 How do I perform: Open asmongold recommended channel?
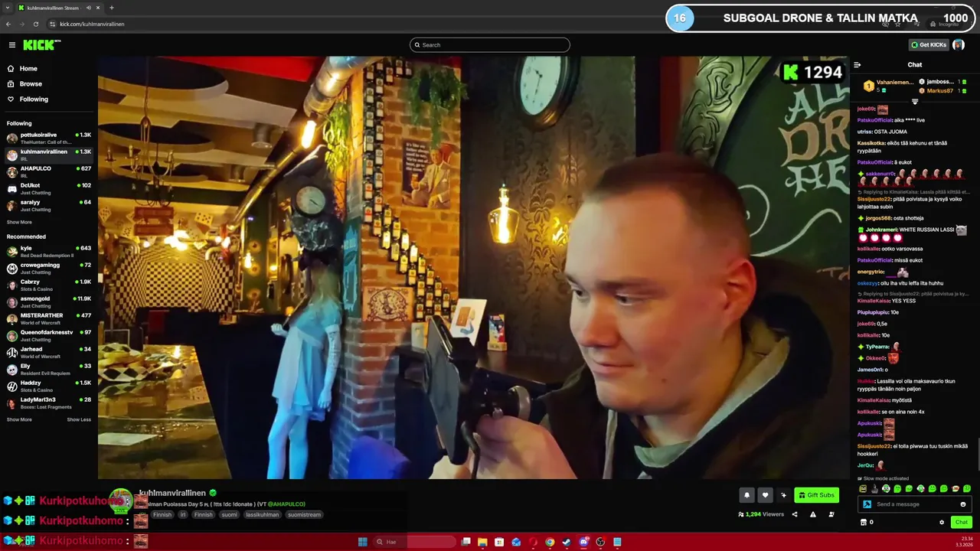point(49,302)
